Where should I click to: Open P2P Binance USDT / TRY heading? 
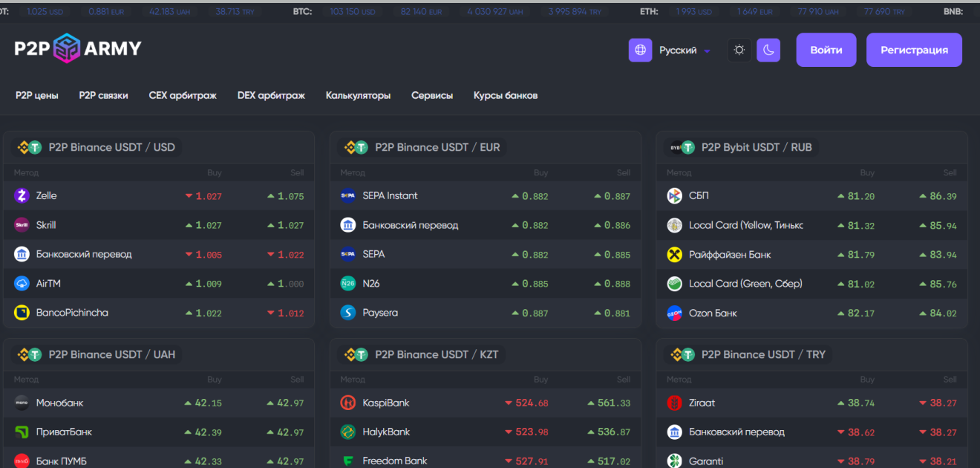pos(763,354)
